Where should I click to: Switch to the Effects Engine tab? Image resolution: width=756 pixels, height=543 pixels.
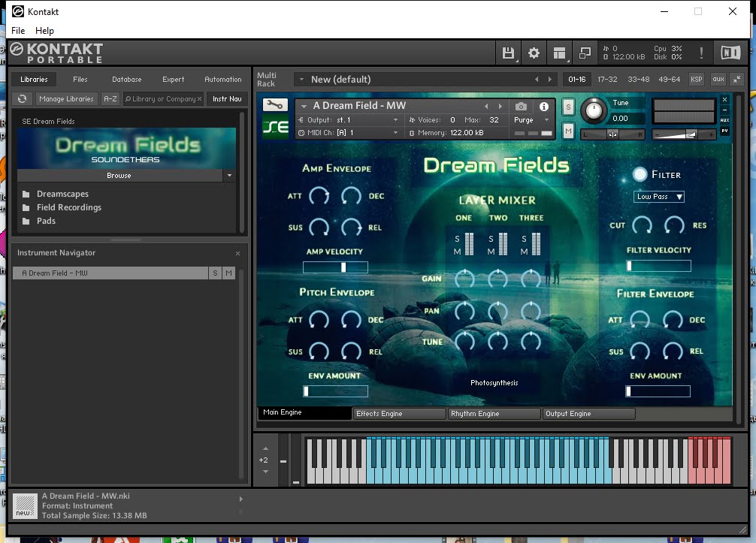pos(399,413)
